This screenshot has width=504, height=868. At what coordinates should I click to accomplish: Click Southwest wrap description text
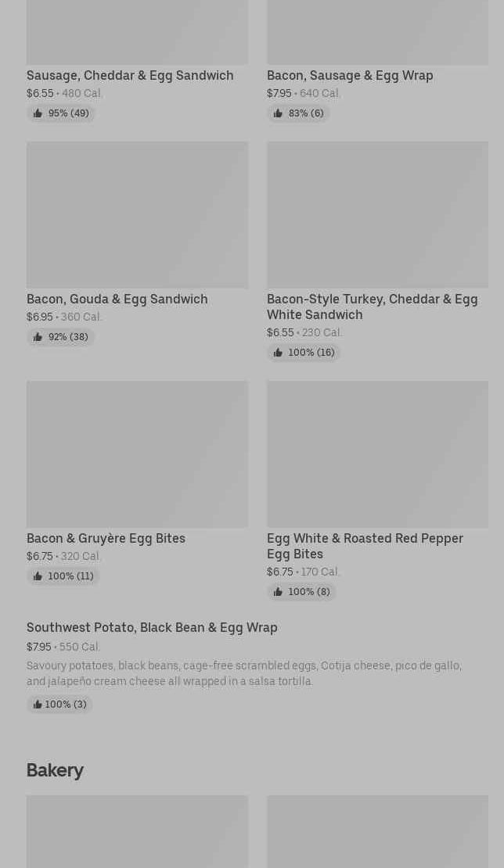[243, 673]
